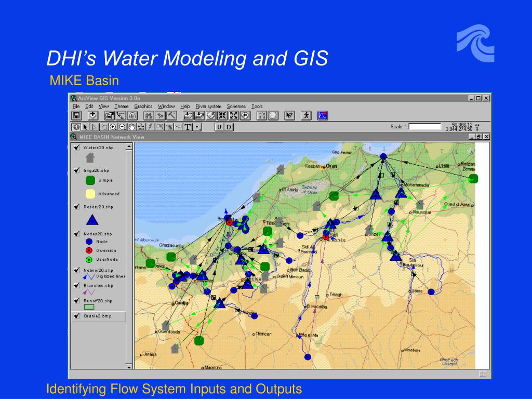Click the yellow Advanced irrigation swatch
The image size is (532, 399).
(90, 194)
